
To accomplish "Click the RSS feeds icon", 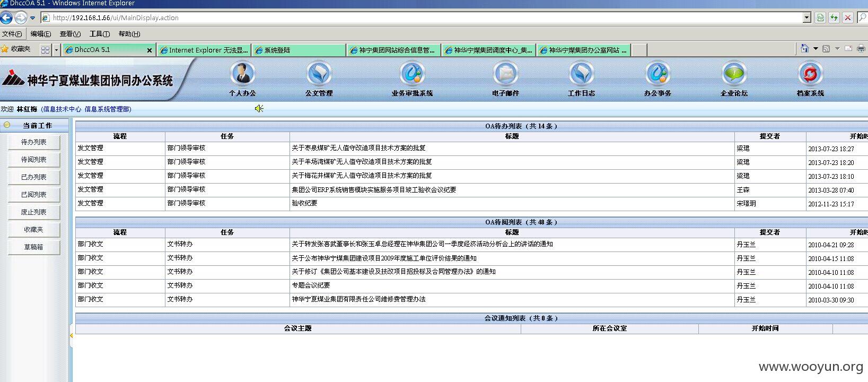I will point(826,49).
